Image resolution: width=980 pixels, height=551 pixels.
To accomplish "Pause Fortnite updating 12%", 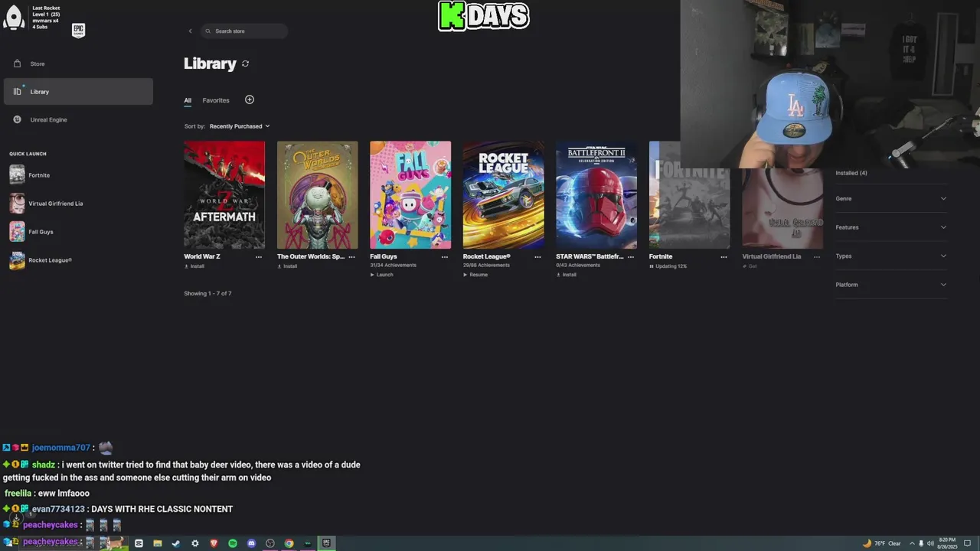I will (x=668, y=266).
